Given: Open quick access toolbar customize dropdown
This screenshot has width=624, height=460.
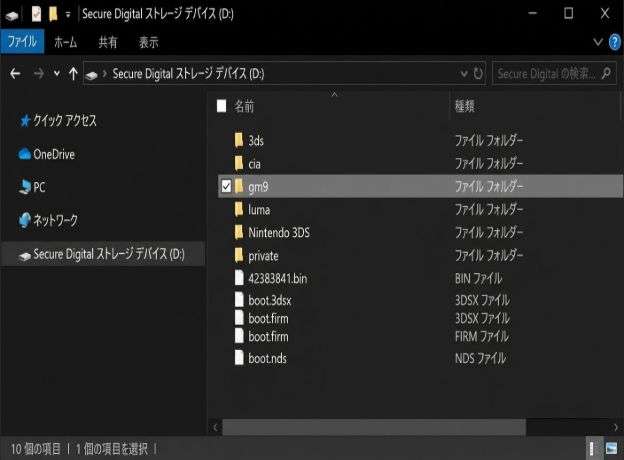Looking at the screenshot, I should (68, 15).
